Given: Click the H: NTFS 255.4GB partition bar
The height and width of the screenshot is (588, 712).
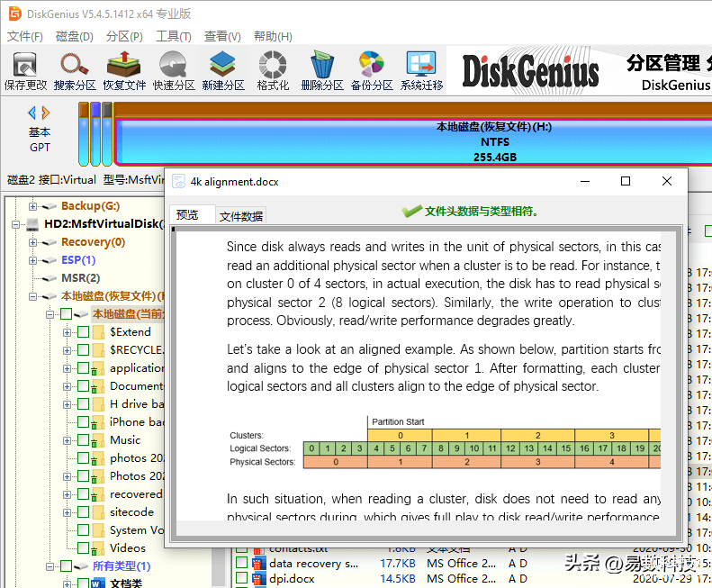Looking at the screenshot, I should (413, 141).
